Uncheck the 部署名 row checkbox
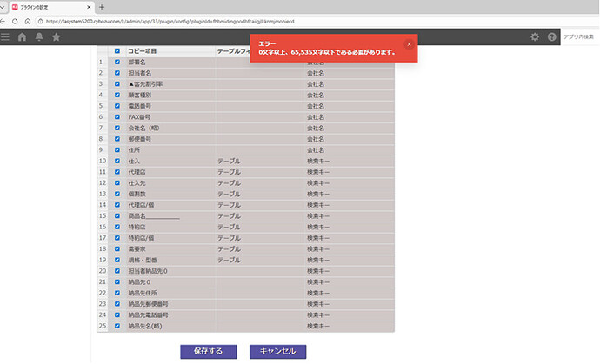 117,62
